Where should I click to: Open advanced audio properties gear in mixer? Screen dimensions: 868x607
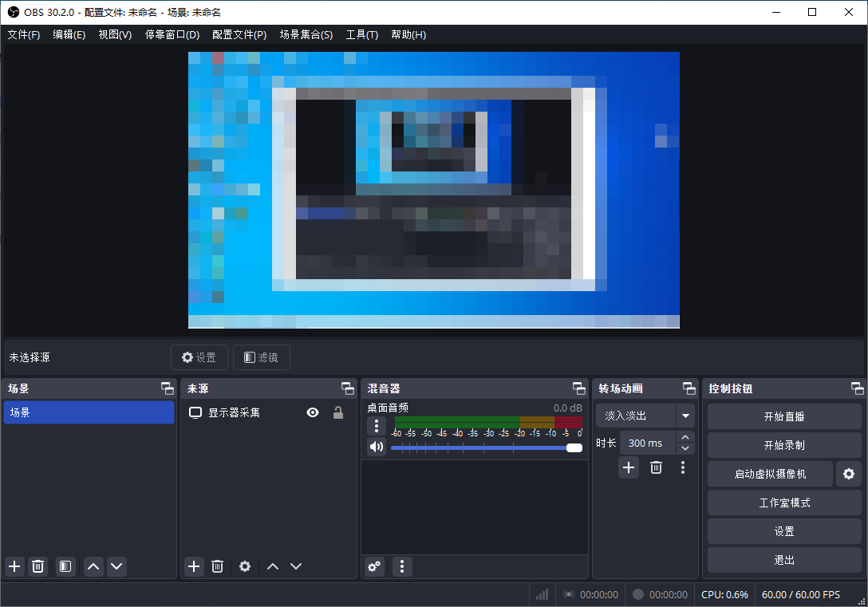[374, 566]
